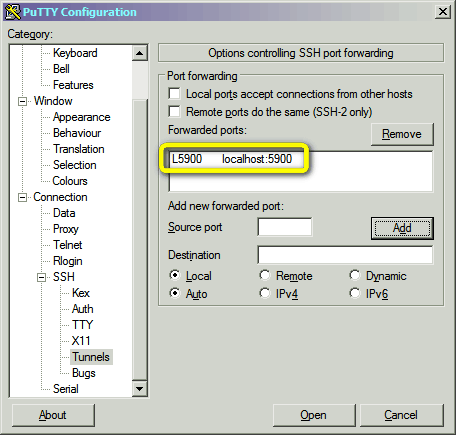
Task: Choose the Dynamic forwarding radio button
Action: pos(355,275)
